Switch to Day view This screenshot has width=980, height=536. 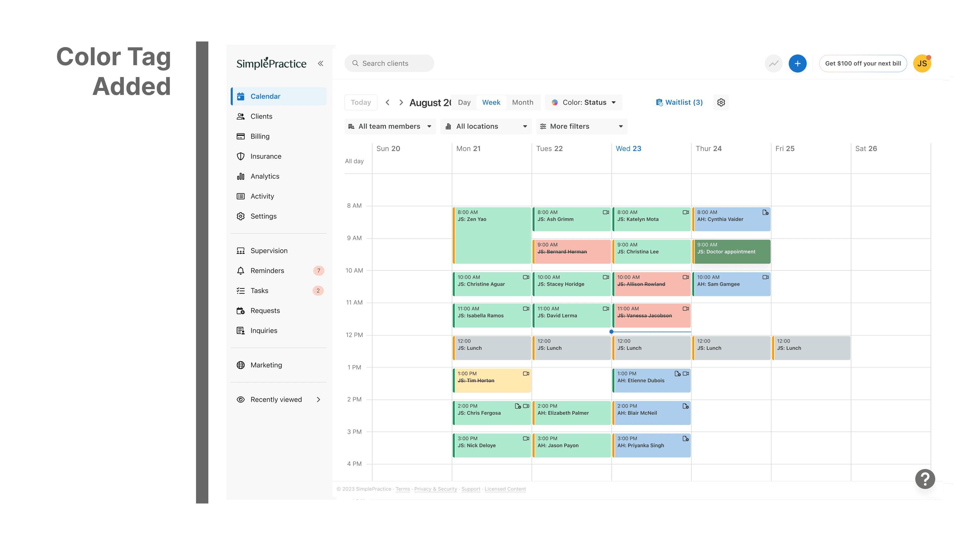click(464, 102)
